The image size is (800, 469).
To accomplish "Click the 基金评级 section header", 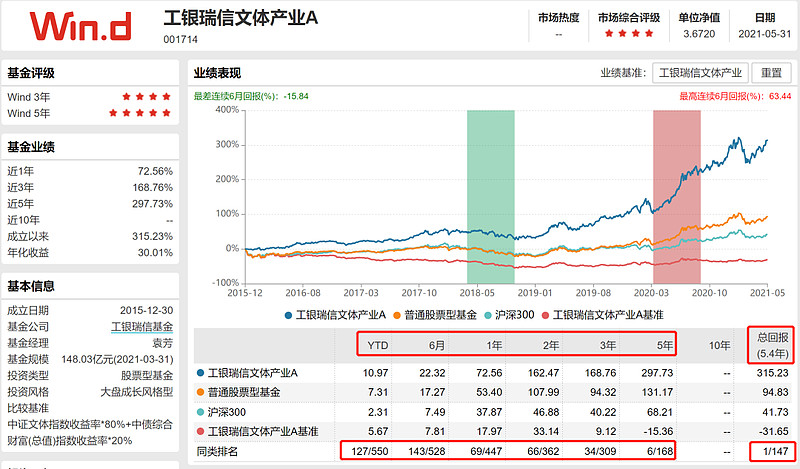I will click(31, 73).
